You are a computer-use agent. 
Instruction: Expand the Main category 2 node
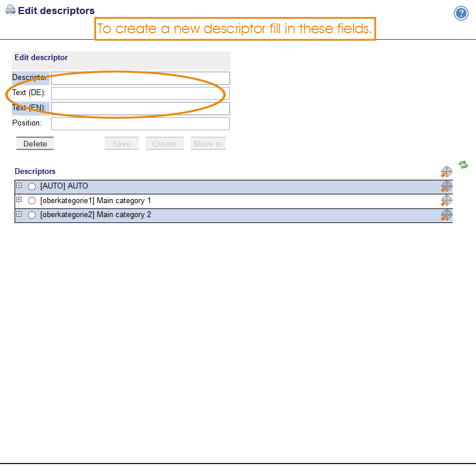click(19, 214)
